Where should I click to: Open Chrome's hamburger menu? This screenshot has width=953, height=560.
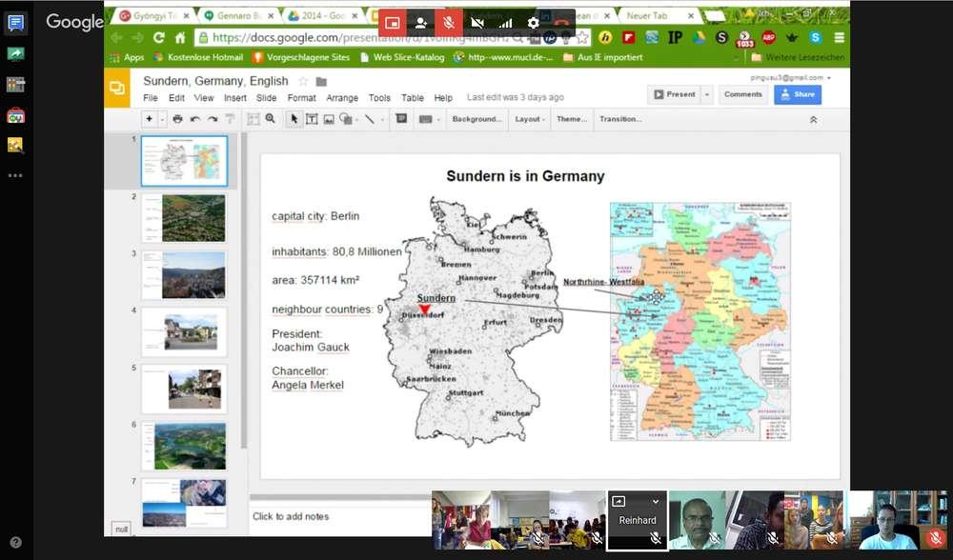[x=839, y=38]
